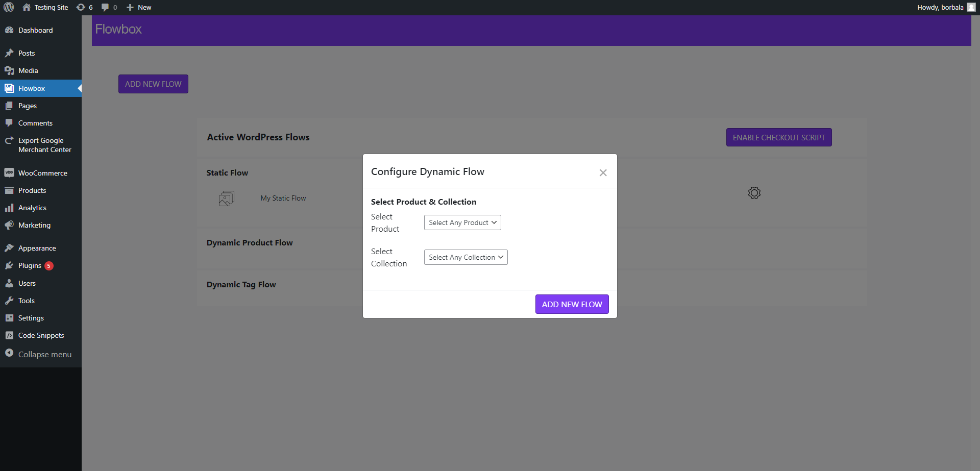Click the Comments sidebar icon
980x471 pixels.
pos(9,123)
